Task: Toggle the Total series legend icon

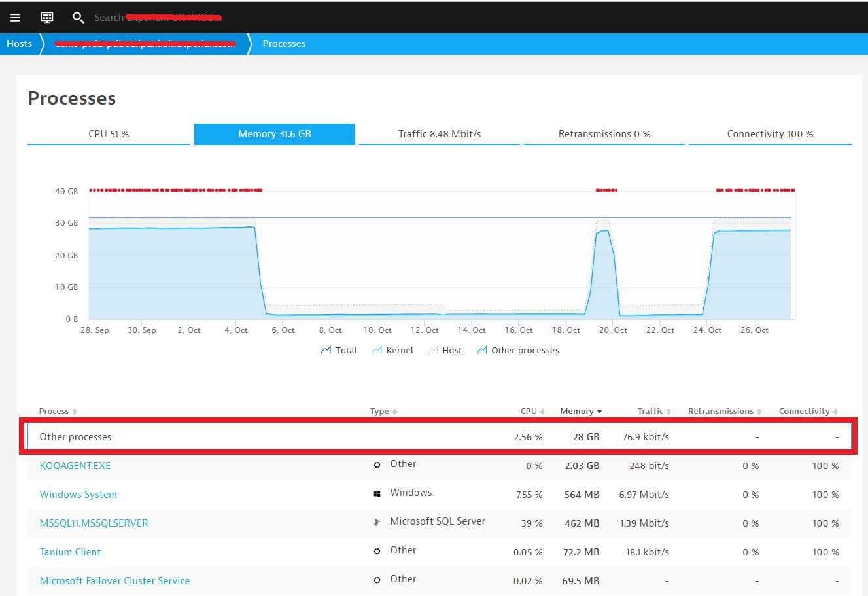Action: tap(326, 351)
